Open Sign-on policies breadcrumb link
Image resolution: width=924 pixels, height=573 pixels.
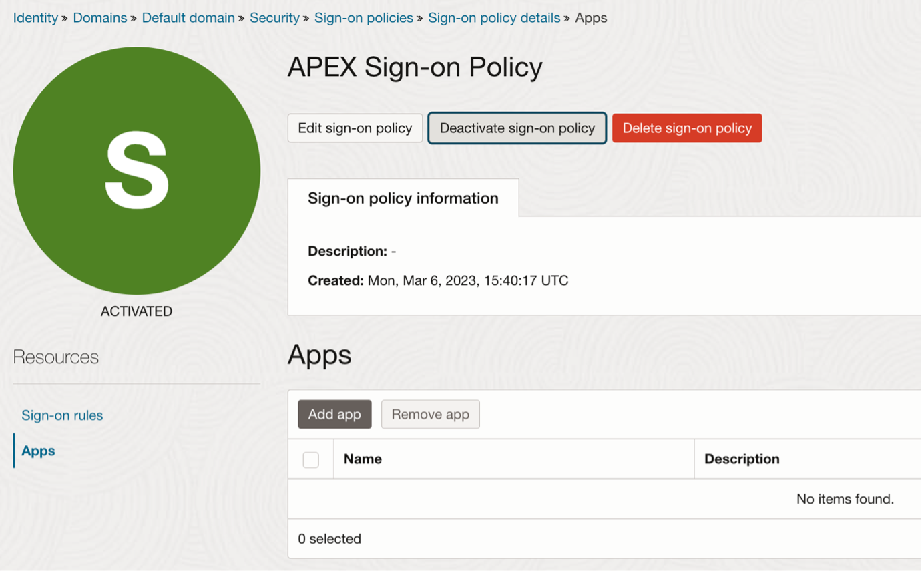pyautogui.click(x=364, y=18)
